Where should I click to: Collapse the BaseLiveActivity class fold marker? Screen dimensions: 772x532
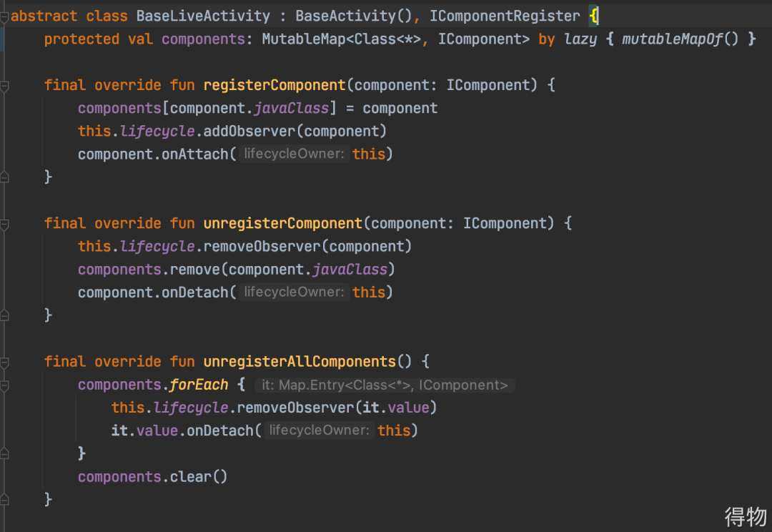coord(4,16)
